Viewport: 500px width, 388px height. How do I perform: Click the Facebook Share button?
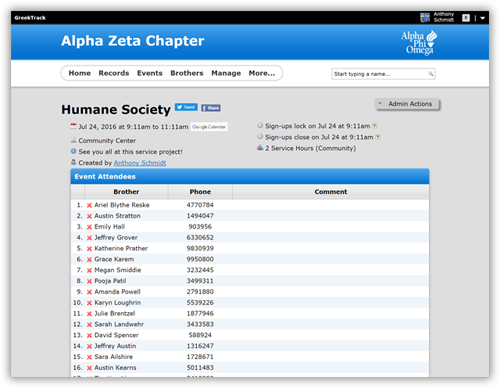(211, 108)
